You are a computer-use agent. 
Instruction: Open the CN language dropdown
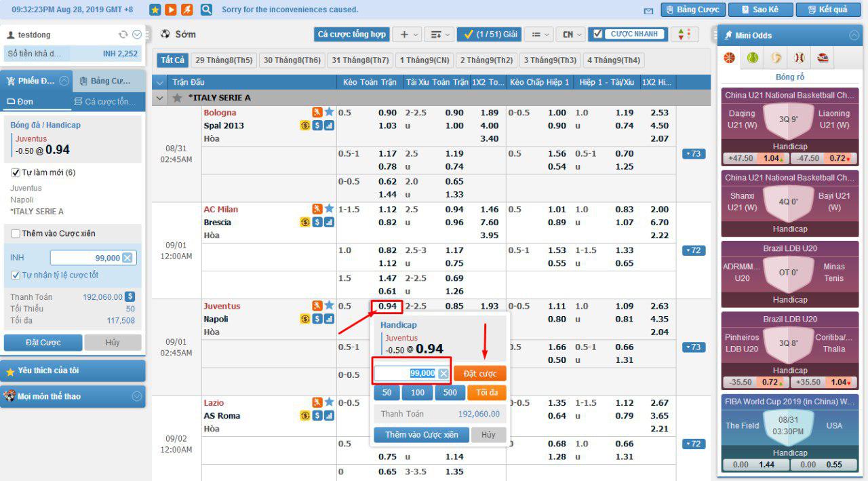point(572,35)
